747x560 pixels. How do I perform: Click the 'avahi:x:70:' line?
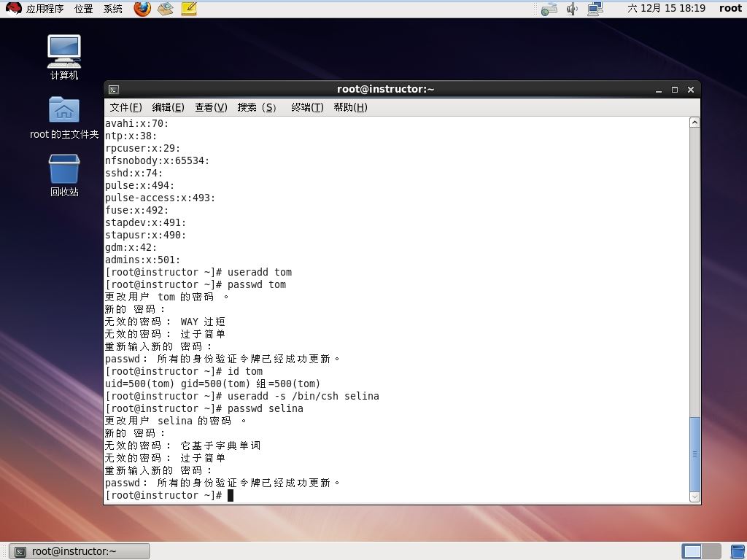pos(136,124)
